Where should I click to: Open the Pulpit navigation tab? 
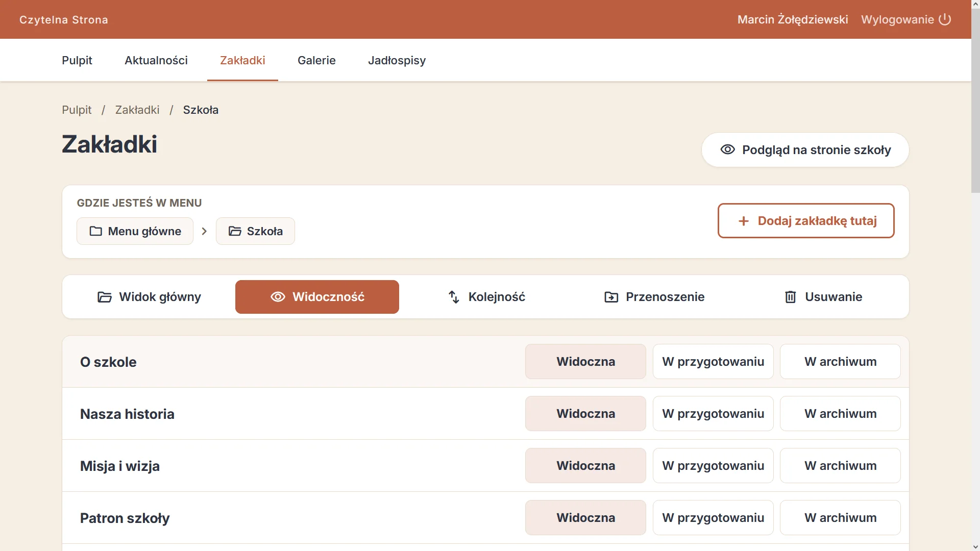(77, 60)
